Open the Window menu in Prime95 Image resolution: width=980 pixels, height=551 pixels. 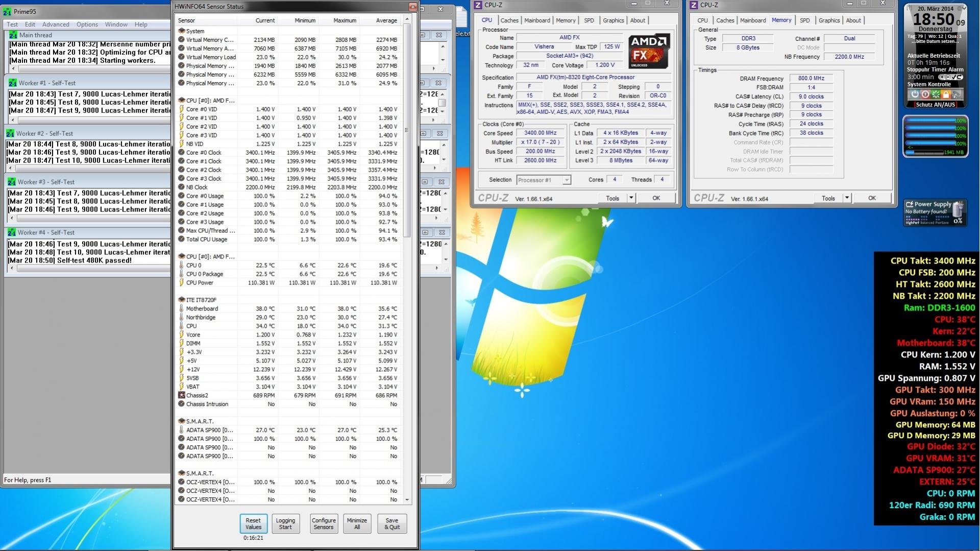tap(116, 25)
